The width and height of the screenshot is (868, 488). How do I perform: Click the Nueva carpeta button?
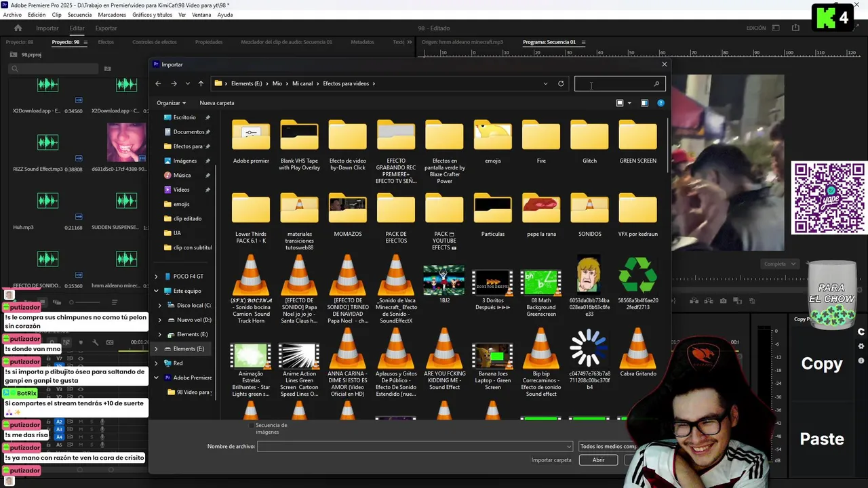tap(217, 103)
